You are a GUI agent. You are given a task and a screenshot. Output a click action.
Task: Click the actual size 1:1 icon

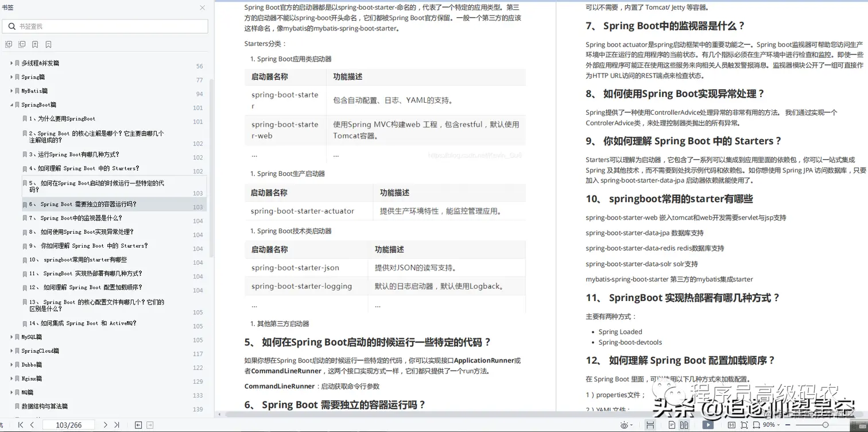pyautogui.click(x=731, y=425)
